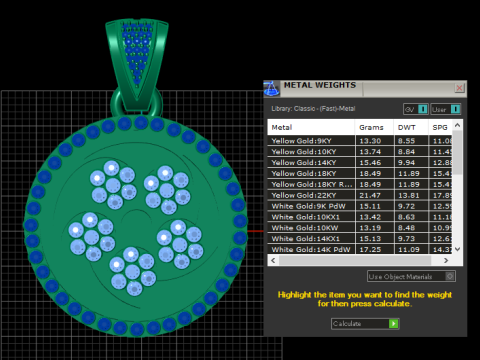The width and height of the screenshot is (480, 360).
Task: Click the 8.63 DWT value
Action: tap(406, 217)
